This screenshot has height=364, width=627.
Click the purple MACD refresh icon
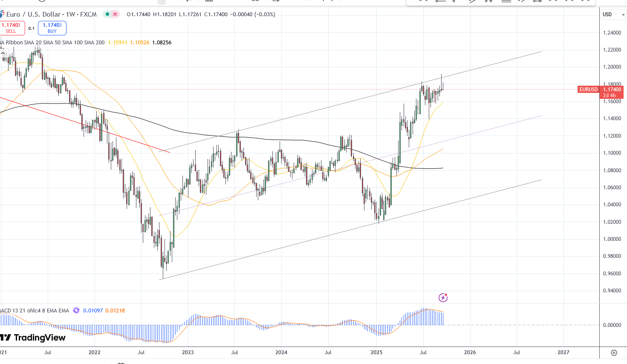pyautogui.click(x=76, y=310)
